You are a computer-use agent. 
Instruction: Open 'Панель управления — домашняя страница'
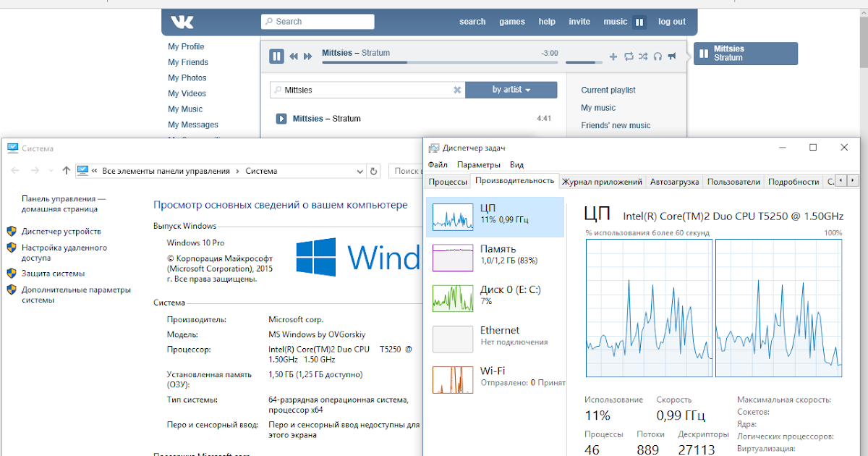64,203
